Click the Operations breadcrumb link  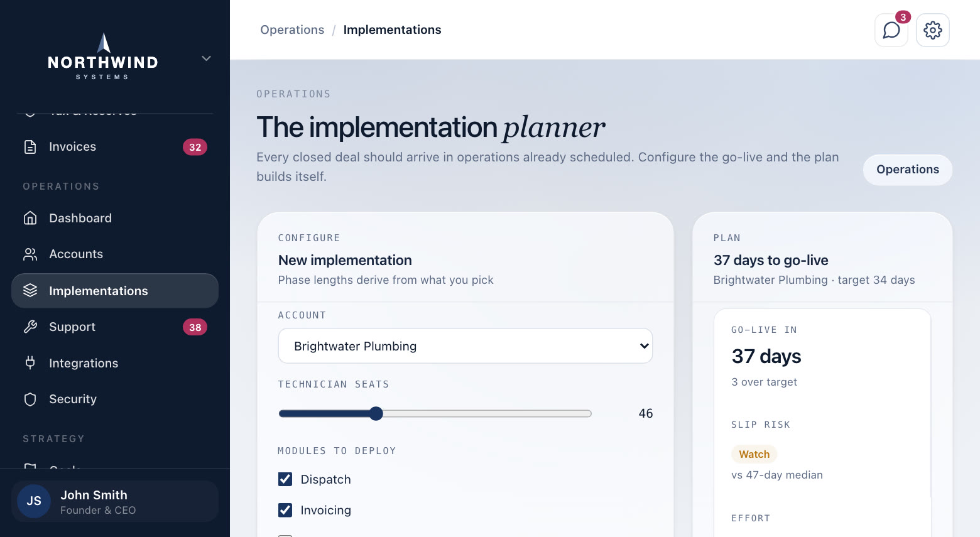292,30
